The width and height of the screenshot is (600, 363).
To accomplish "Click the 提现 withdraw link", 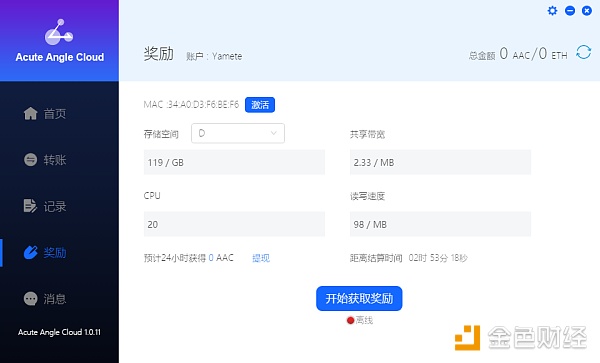I will 261,258.
